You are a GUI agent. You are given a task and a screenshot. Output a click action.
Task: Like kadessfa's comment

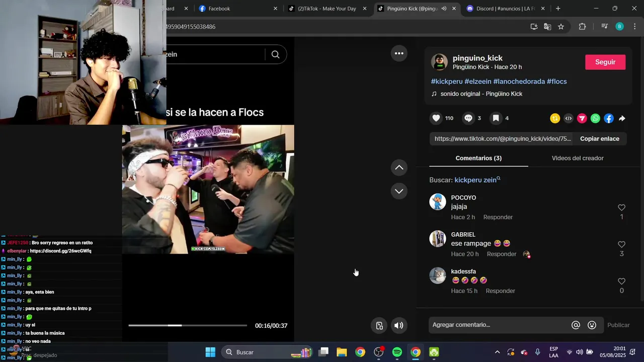(x=621, y=282)
